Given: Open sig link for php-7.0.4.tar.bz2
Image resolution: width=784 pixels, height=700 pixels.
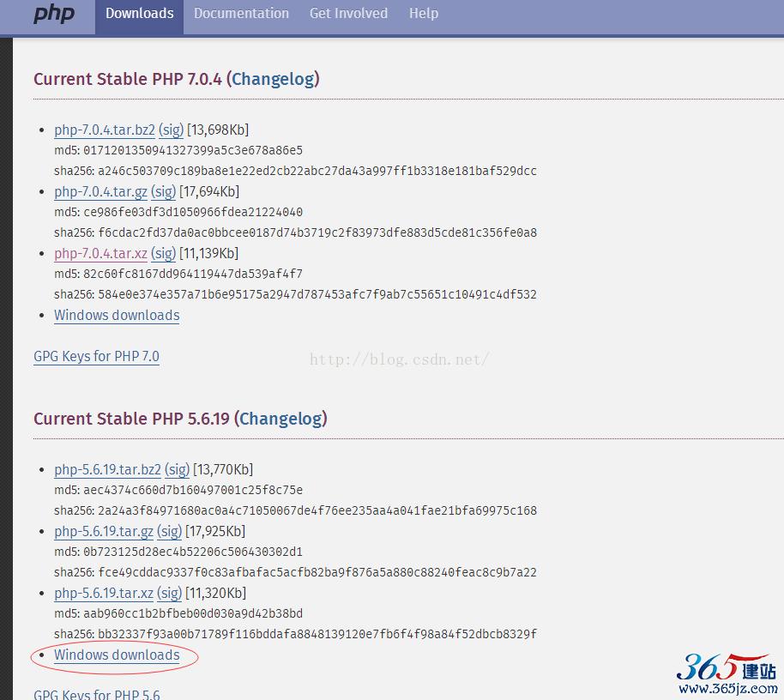Looking at the screenshot, I should (x=171, y=130).
